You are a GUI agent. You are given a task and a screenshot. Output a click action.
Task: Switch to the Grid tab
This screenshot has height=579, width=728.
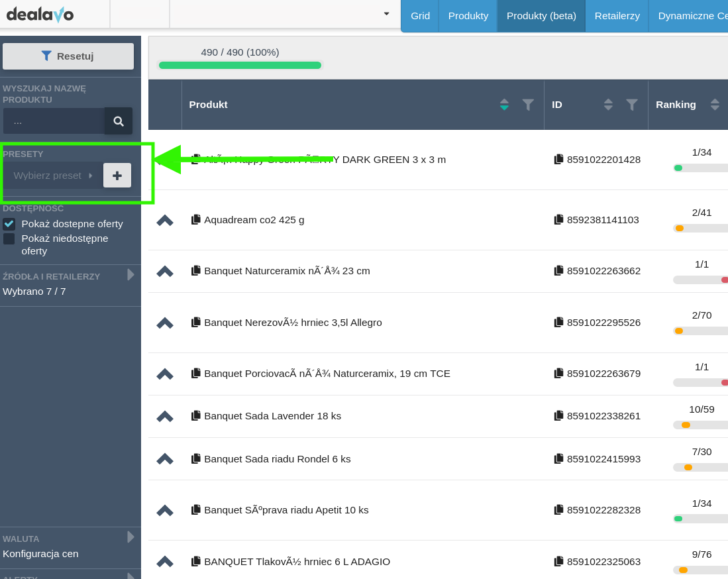(x=420, y=16)
